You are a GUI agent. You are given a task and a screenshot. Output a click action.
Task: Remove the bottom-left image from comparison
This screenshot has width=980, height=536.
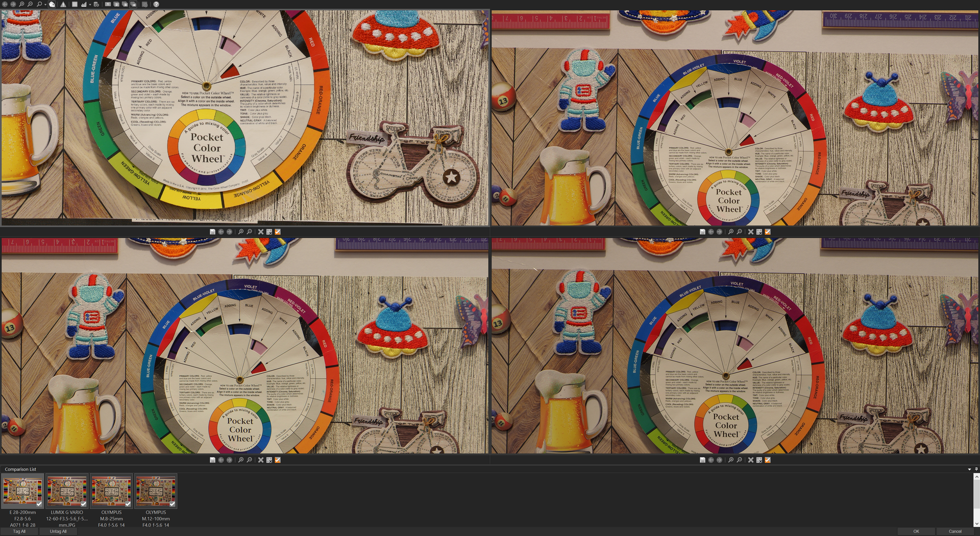tap(261, 459)
